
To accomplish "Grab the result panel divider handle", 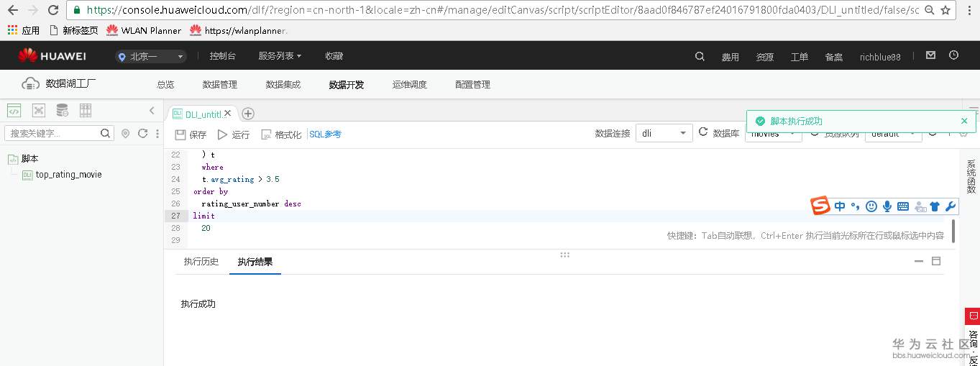I will pos(565,255).
